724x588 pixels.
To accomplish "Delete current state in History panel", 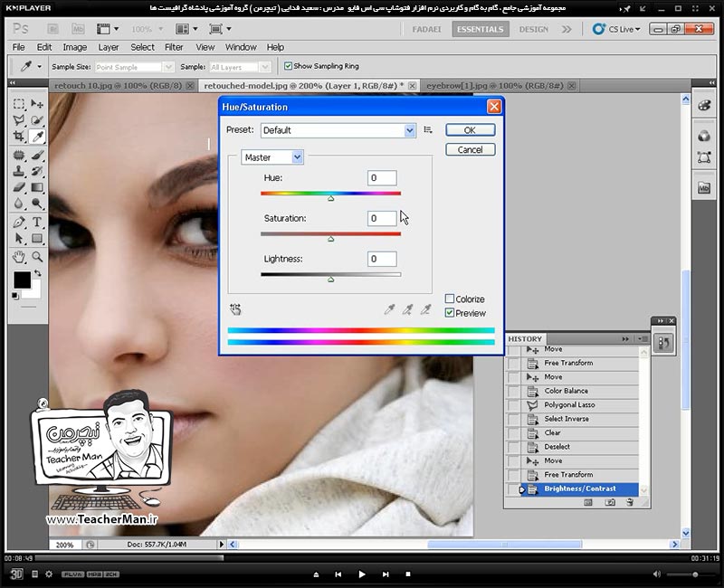I will pyautogui.click(x=630, y=502).
